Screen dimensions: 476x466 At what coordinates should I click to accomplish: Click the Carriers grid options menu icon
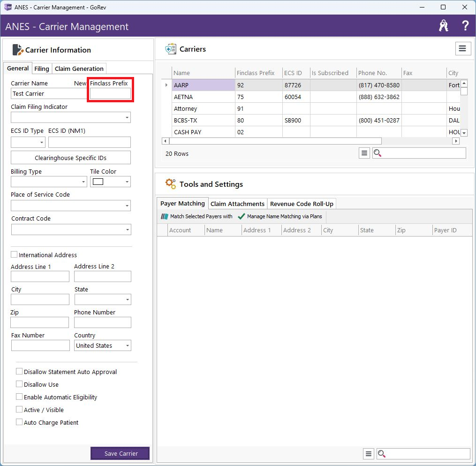coord(364,153)
